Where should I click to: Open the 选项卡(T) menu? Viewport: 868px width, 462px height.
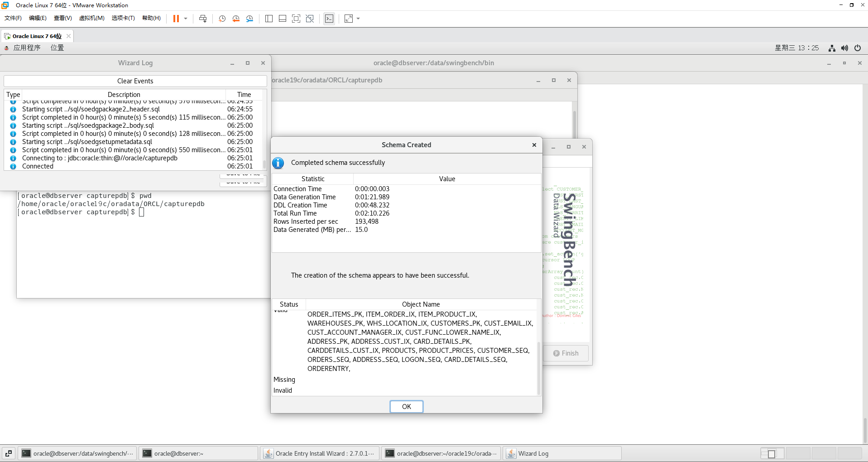click(x=123, y=18)
